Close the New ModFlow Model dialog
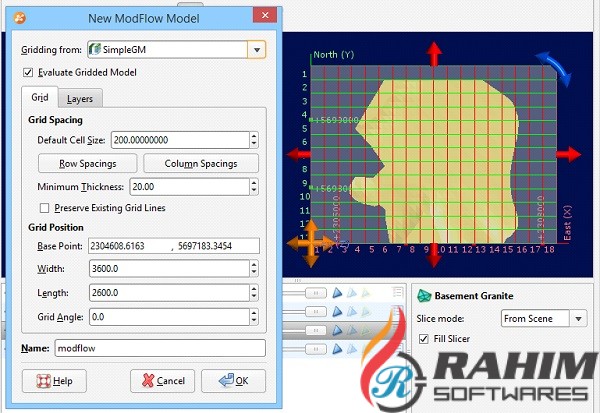 click(265, 15)
